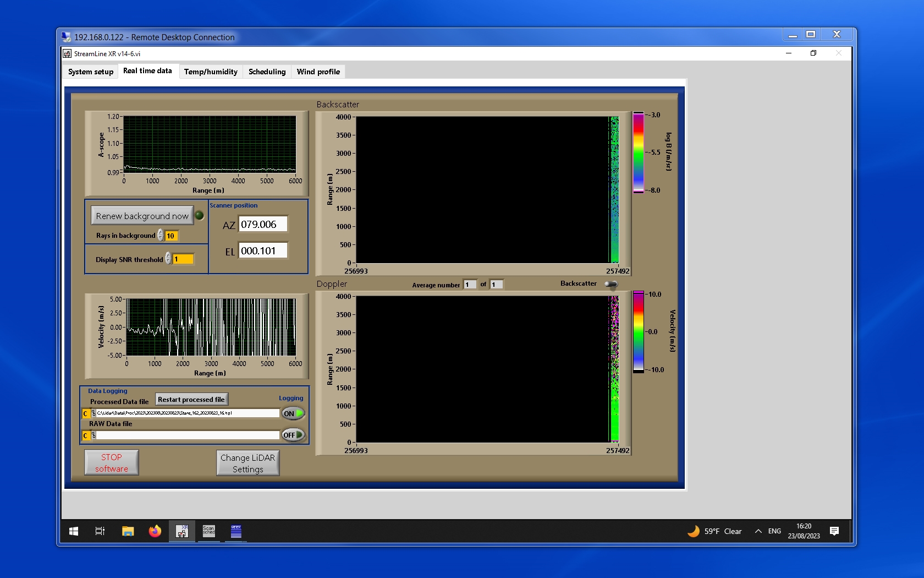Adjust the Display SNR threshold stepper arrows
Viewport: 924px width, 578px height.
(x=168, y=259)
